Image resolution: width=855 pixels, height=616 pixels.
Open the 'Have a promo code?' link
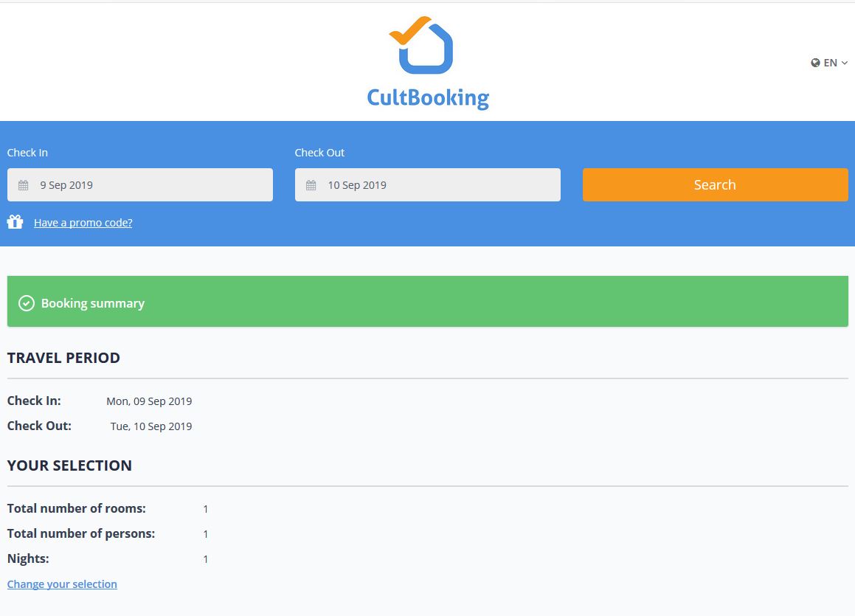click(x=83, y=223)
